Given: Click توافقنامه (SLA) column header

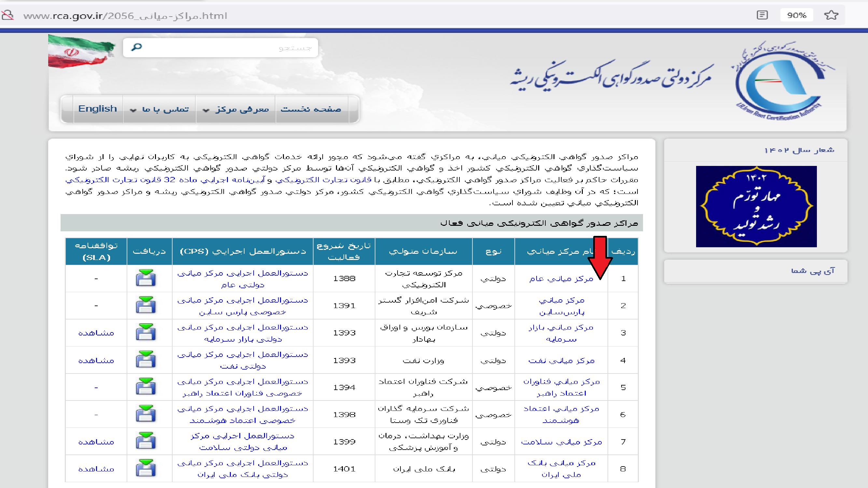Looking at the screenshot, I should point(96,251).
